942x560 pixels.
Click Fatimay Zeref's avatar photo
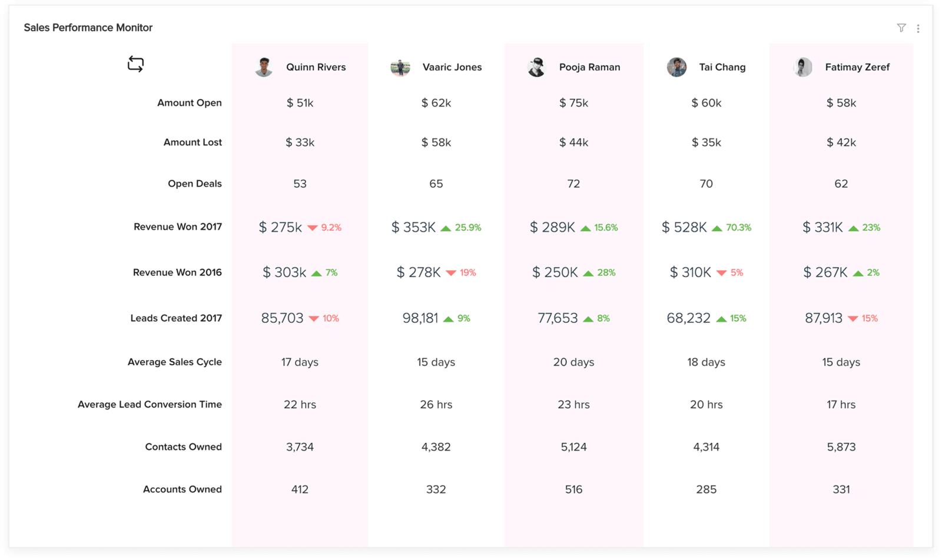(802, 67)
